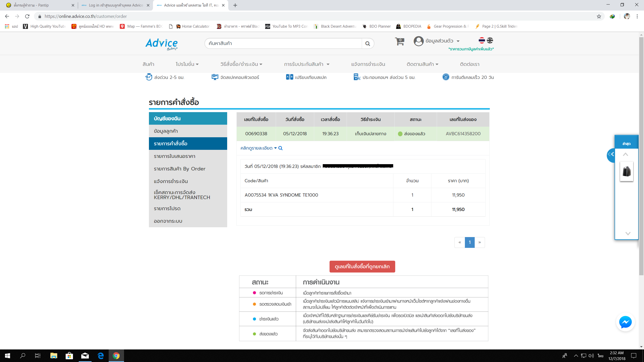Click the shopping cart icon
This screenshot has height=362, width=644.
pyautogui.click(x=399, y=41)
